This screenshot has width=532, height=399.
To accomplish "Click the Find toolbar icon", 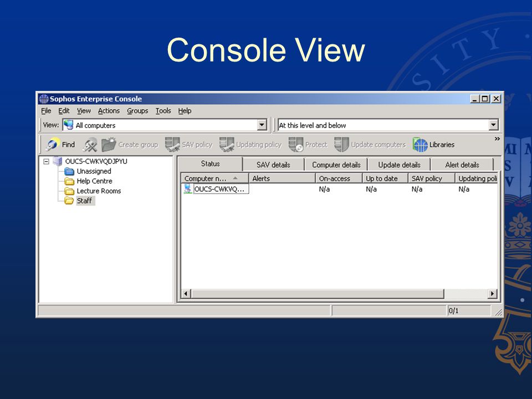I will (x=53, y=145).
